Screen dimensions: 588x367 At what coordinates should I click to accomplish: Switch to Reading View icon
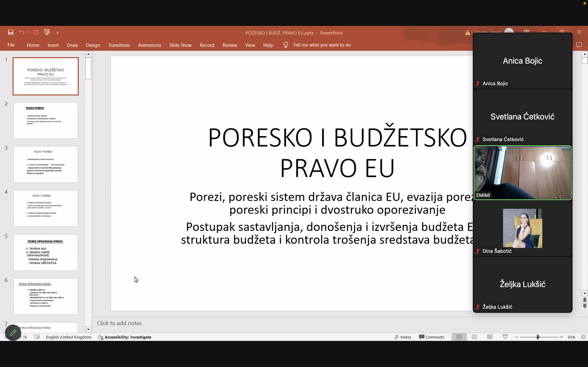[490, 337]
